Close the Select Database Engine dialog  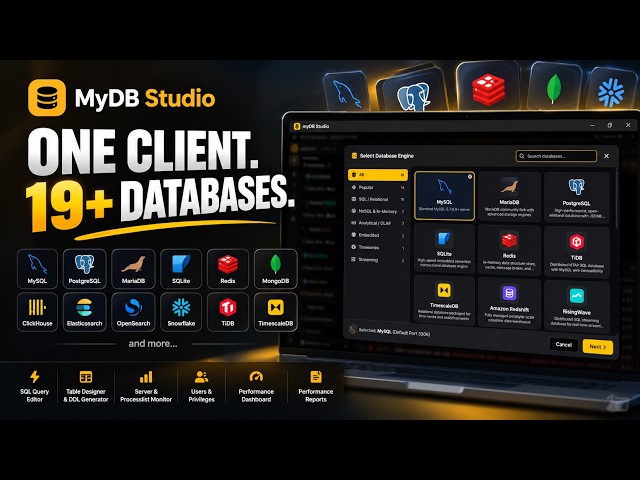click(607, 156)
